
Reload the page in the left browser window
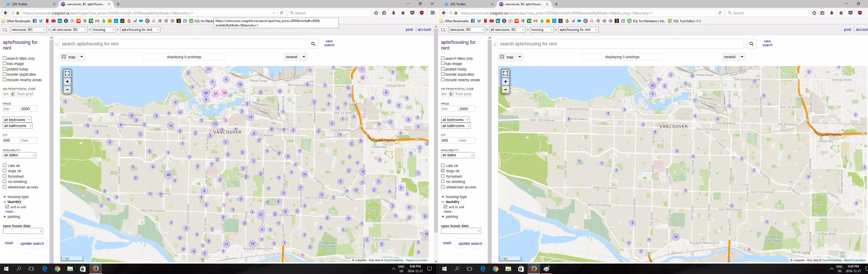282,13
